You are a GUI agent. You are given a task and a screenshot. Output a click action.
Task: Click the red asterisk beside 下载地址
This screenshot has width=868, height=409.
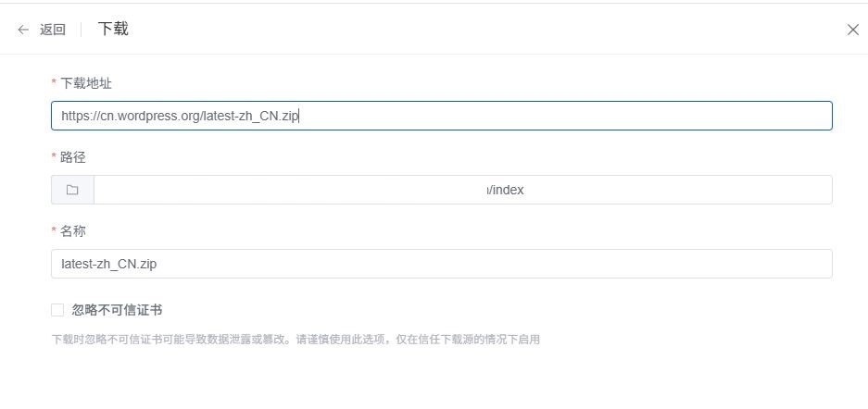point(55,83)
